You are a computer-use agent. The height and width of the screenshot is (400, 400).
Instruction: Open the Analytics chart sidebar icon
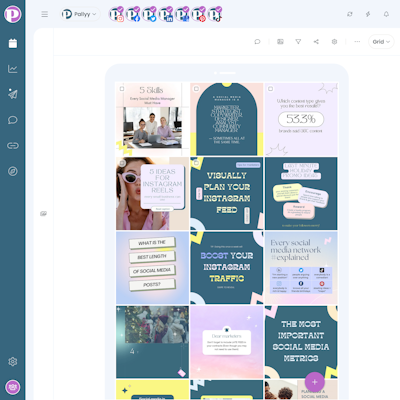[x=13, y=69]
